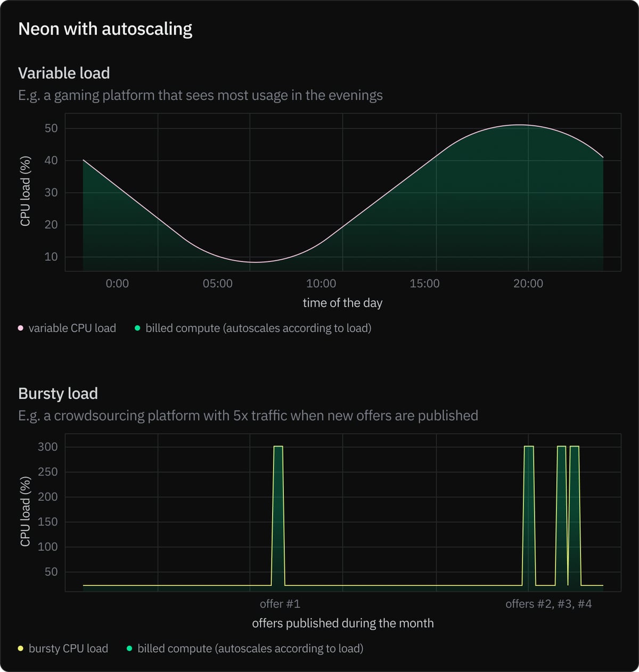Select the 'bursty CPU load' legend label
The image size is (639, 672).
(68, 649)
